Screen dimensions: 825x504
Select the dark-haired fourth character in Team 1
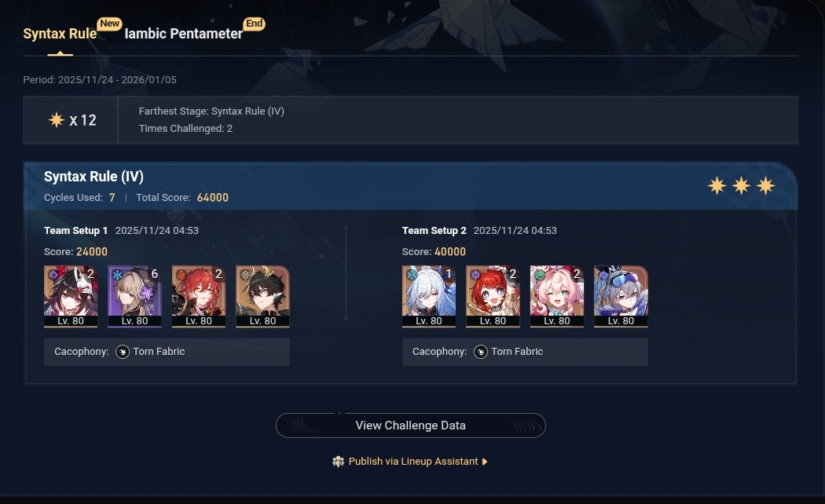pyautogui.click(x=262, y=297)
